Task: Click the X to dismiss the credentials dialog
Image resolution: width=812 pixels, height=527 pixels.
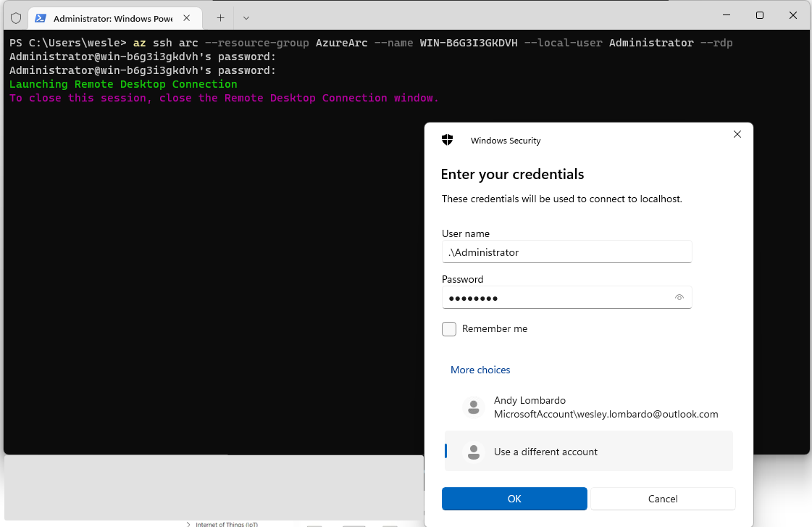Action: coord(737,134)
